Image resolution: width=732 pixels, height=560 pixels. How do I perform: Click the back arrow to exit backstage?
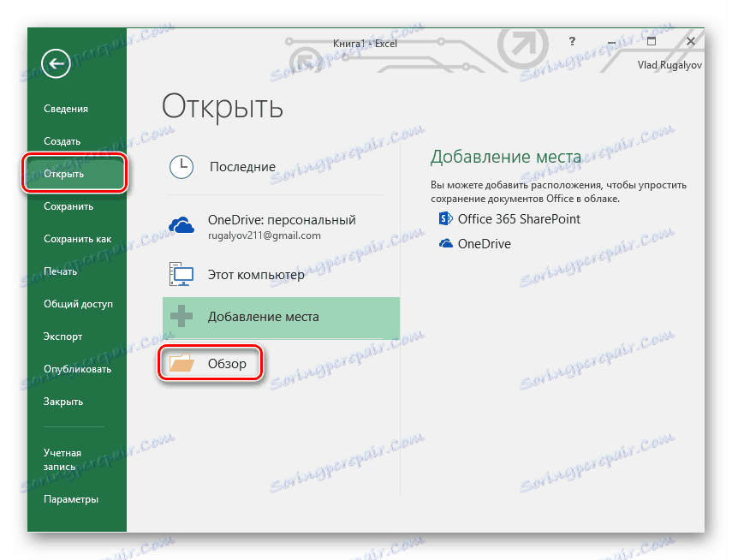[56, 63]
